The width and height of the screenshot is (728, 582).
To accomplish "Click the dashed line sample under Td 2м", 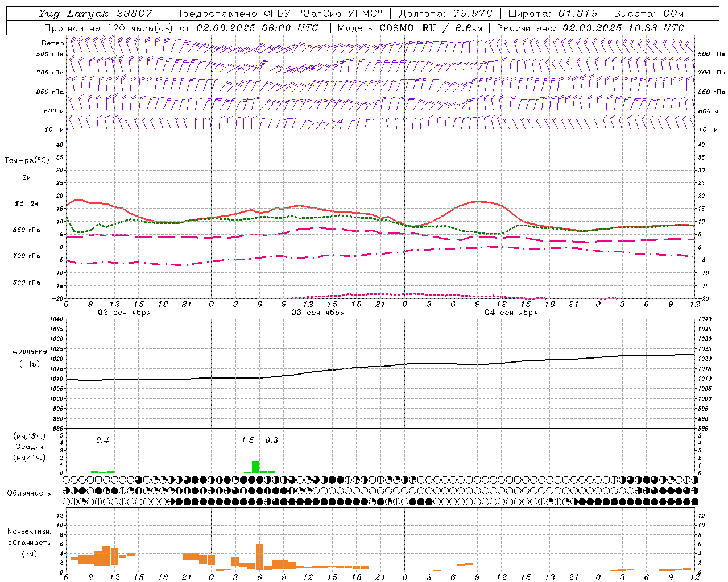I will point(25,210).
